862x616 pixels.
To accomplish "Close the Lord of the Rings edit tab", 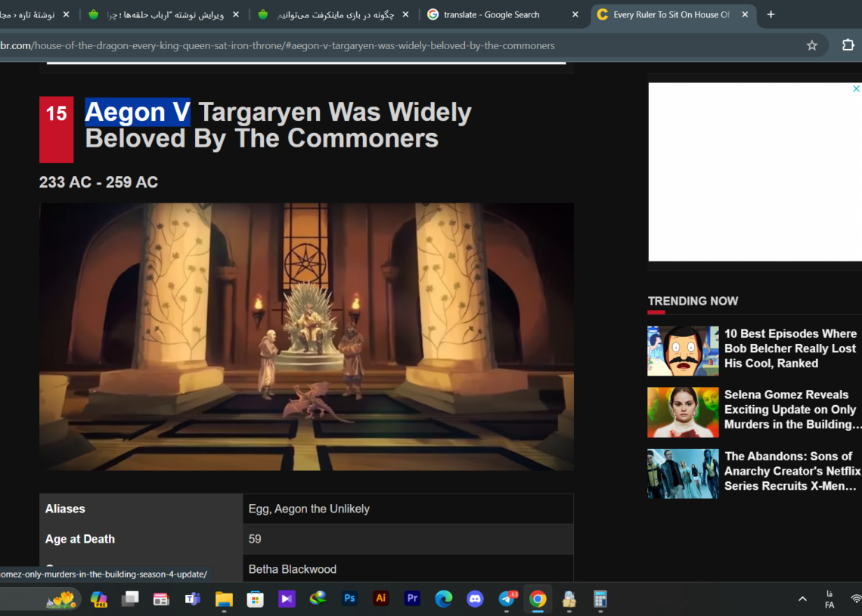I will [x=236, y=15].
